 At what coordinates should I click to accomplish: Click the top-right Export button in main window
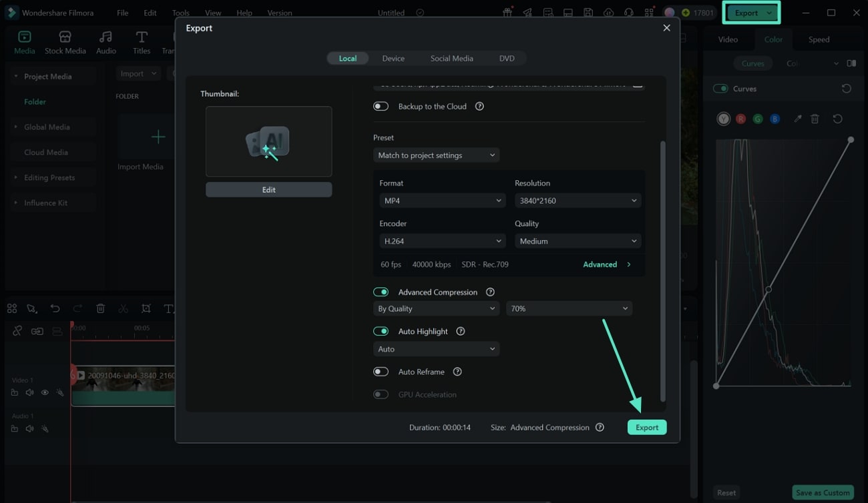(x=752, y=13)
